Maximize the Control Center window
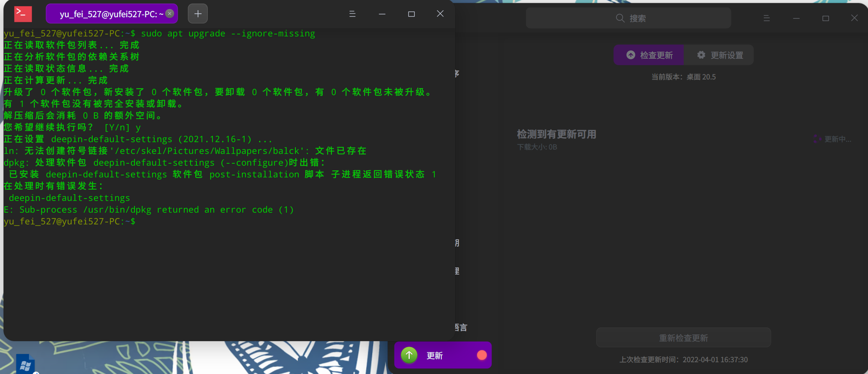The image size is (868, 374). [826, 18]
